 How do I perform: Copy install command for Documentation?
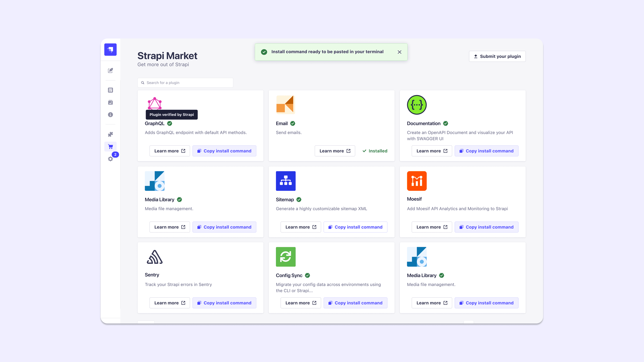486,151
